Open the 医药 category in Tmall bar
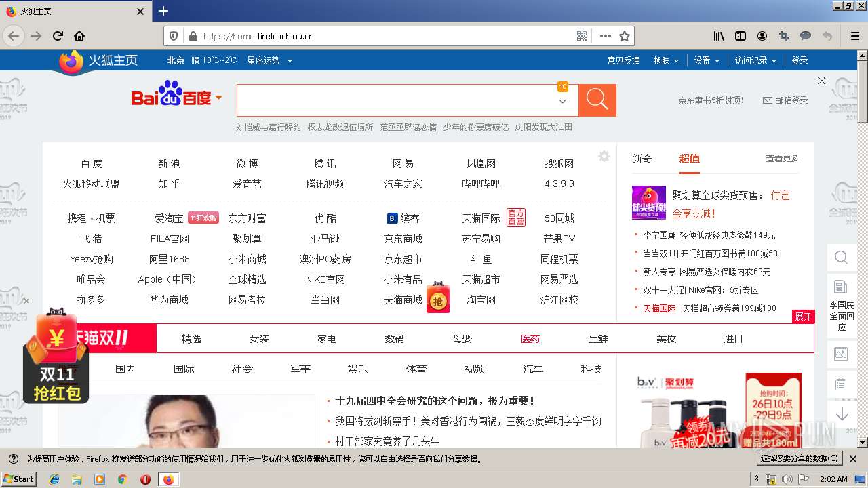Screen dimensions: 868x488 coord(530,339)
